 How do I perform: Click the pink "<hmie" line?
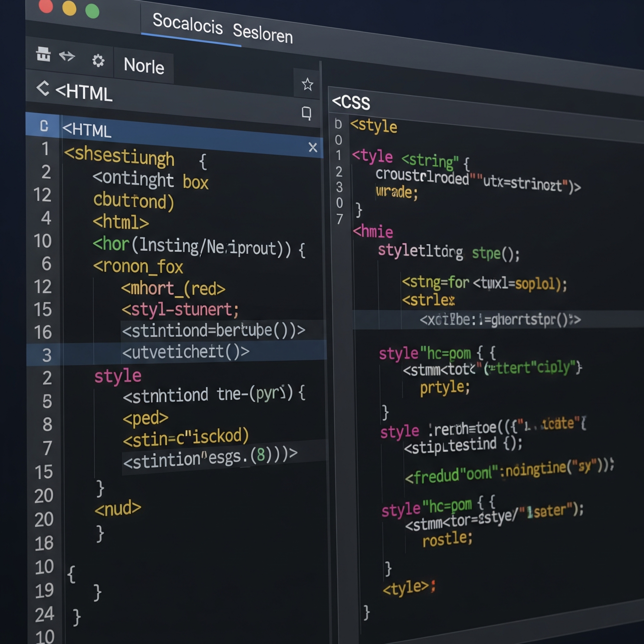(373, 231)
